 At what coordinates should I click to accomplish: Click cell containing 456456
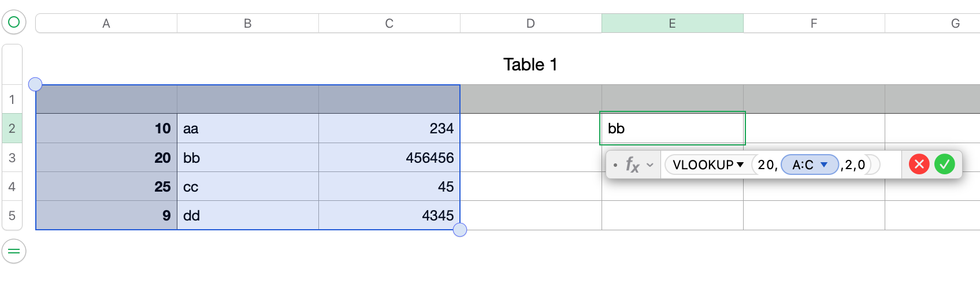click(x=389, y=158)
